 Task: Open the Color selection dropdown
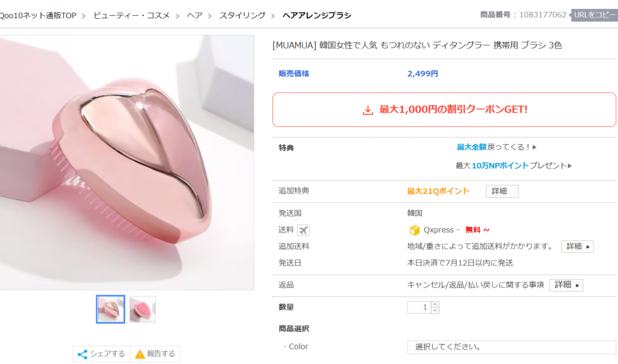(512, 347)
